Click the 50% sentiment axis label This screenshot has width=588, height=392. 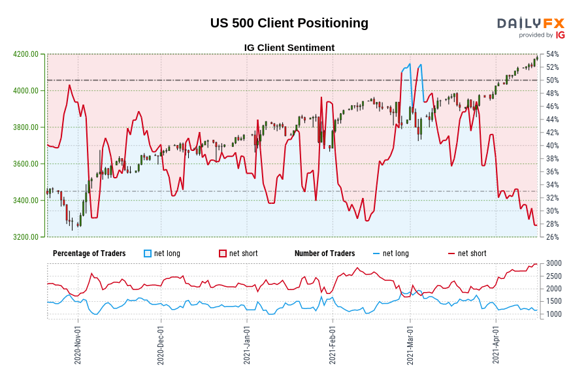552,80
